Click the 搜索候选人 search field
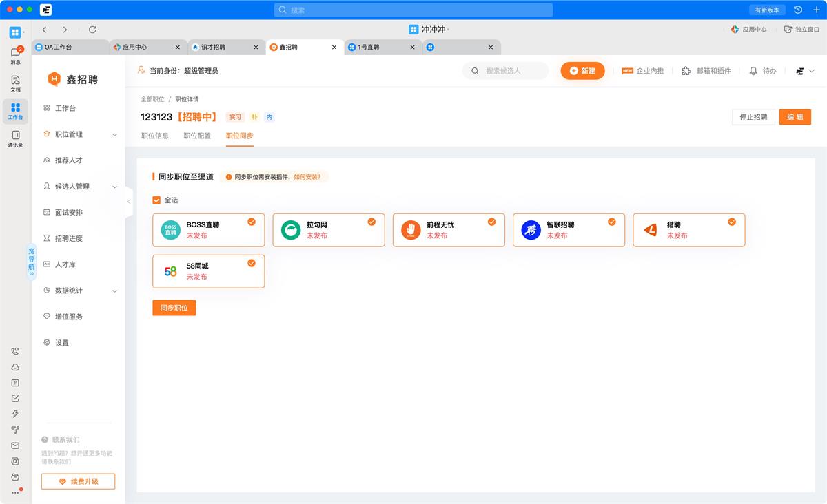This screenshot has width=827, height=504. pyautogui.click(x=506, y=71)
